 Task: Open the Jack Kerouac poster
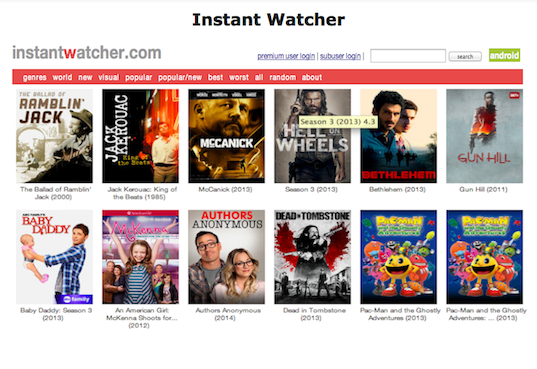coord(140,136)
